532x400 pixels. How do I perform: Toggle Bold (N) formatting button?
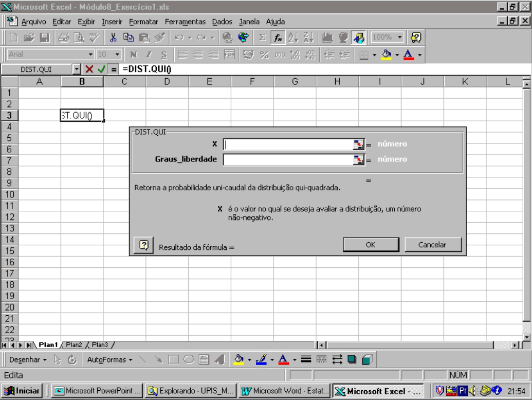(134, 54)
